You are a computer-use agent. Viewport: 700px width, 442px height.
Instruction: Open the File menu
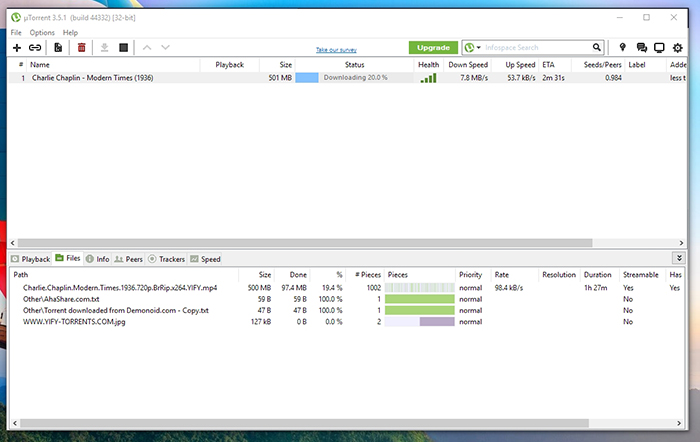pos(16,33)
